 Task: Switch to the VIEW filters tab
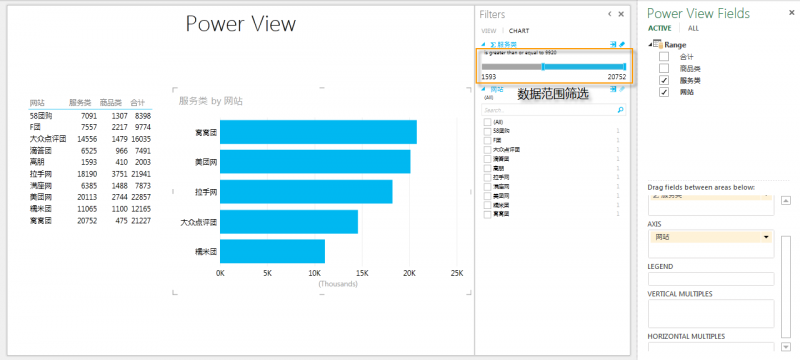(489, 31)
